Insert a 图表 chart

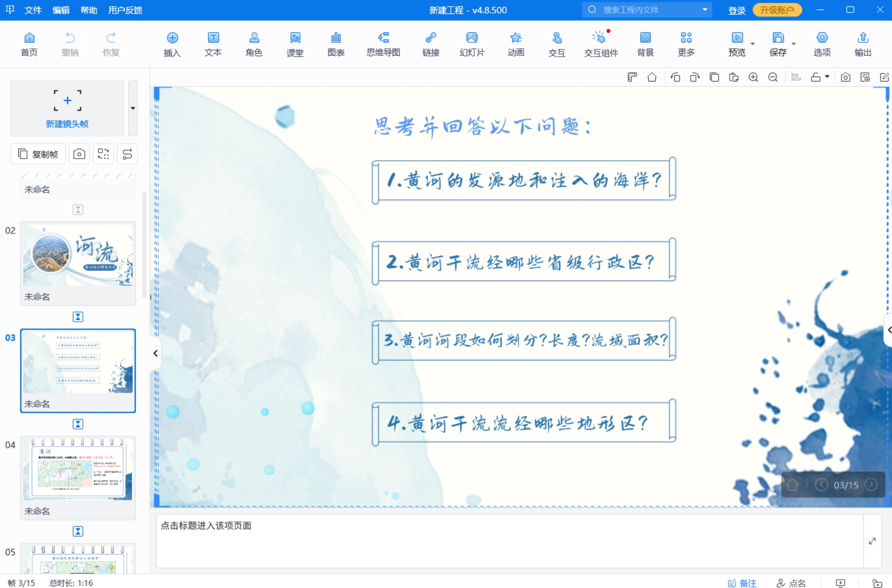click(336, 44)
